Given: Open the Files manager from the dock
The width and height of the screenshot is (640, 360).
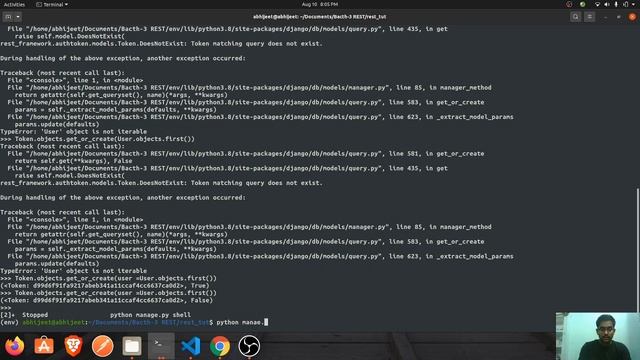Looking at the screenshot, I should 132,346.
